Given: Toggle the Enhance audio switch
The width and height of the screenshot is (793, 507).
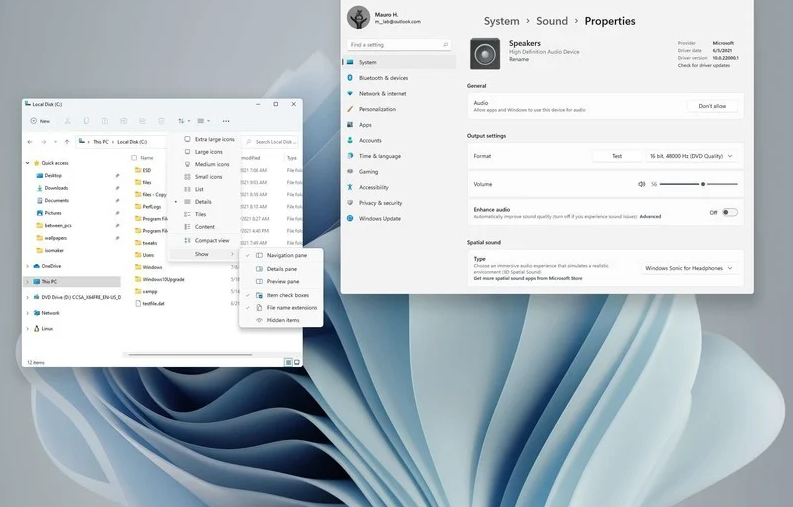Looking at the screenshot, I should pos(729,213).
